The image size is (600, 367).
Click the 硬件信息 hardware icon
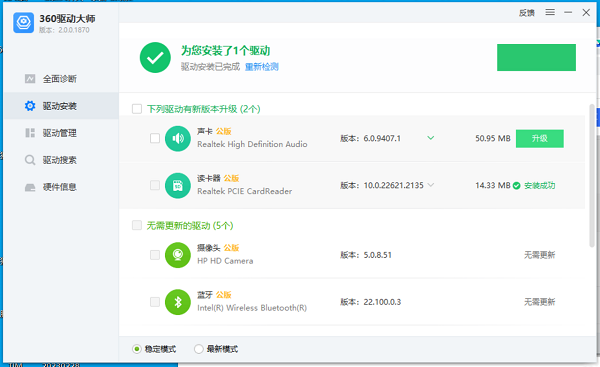[30, 187]
